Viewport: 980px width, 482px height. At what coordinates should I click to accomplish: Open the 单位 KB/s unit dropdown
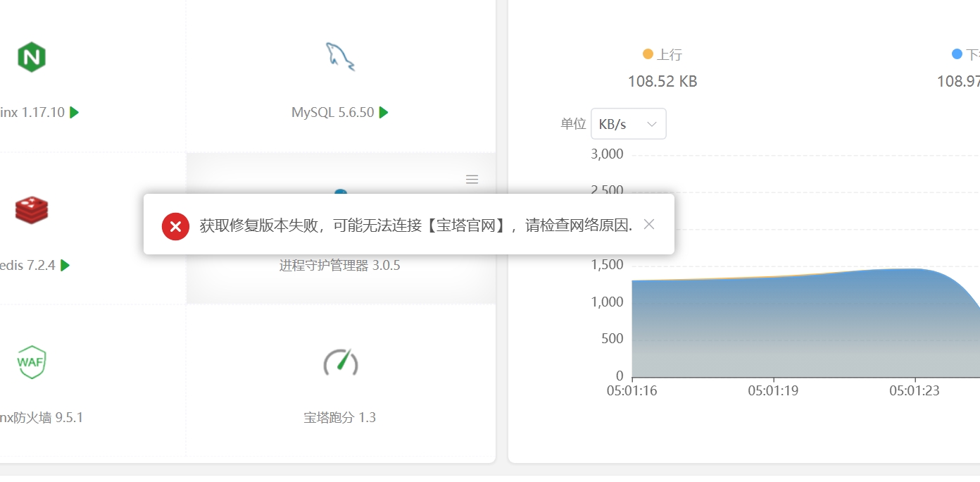(x=629, y=124)
